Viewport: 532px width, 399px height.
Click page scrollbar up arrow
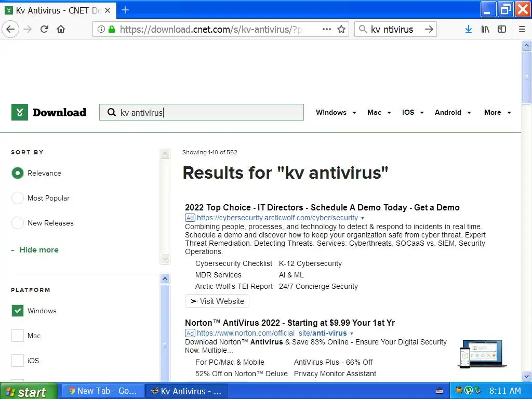(527, 45)
